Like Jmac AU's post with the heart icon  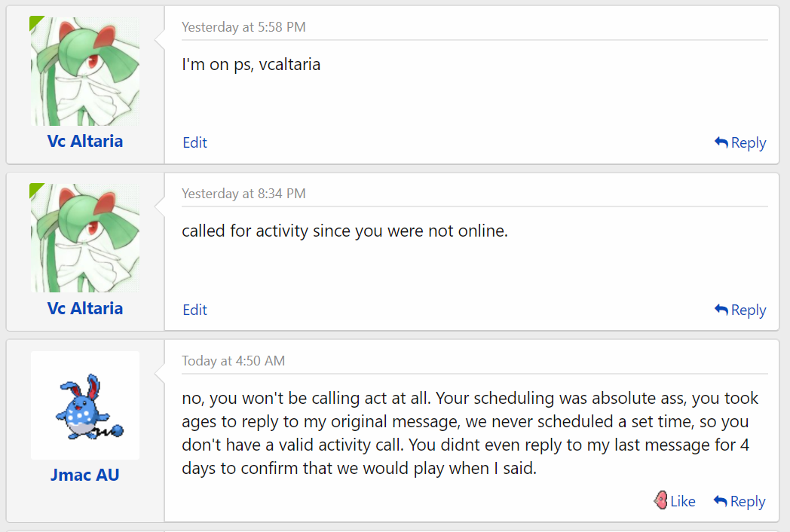661,500
